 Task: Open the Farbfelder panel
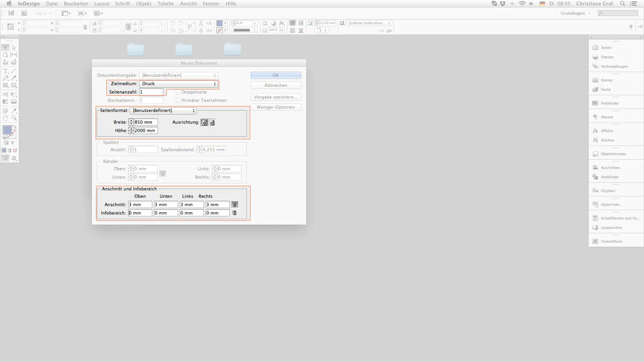(x=609, y=103)
